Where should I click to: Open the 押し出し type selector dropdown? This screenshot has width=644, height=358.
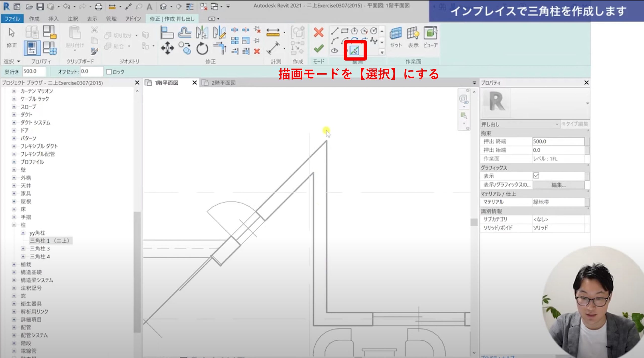[x=557, y=124]
